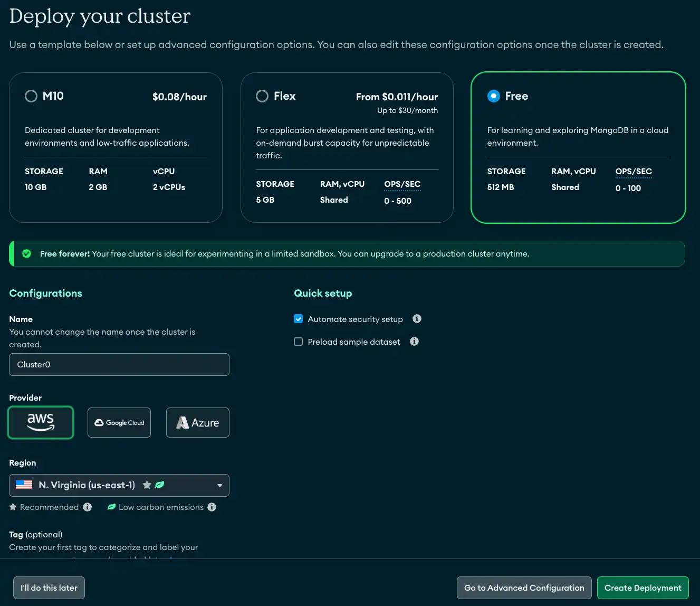Image resolution: width=700 pixels, height=606 pixels.
Task: Go to Advanced Configuration
Action: coord(524,588)
